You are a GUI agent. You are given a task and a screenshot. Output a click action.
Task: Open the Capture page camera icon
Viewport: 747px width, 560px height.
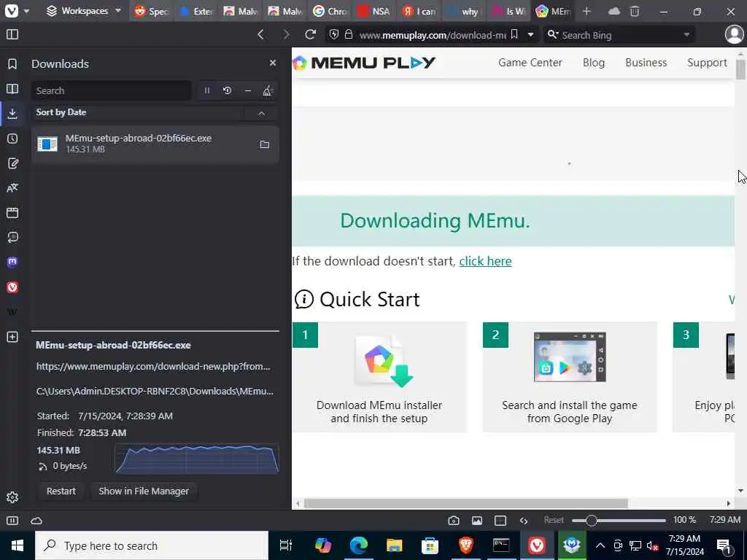pyautogui.click(x=454, y=521)
